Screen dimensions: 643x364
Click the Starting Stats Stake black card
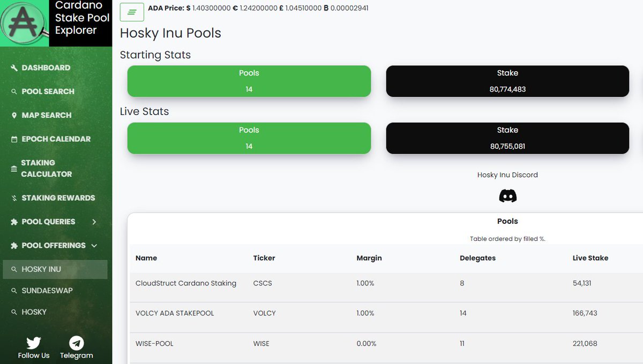click(x=507, y=81)
